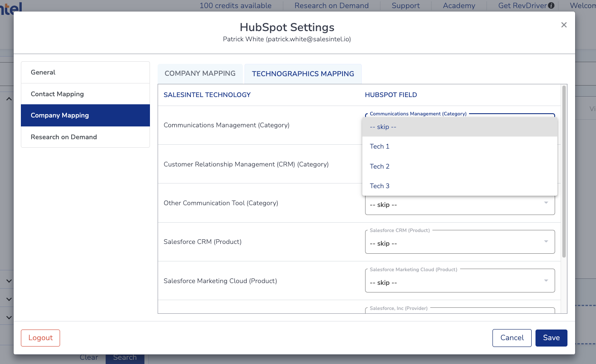This screenshot has width=596, height=364.
Task: Click the Logout button
Action: point(40,338)
